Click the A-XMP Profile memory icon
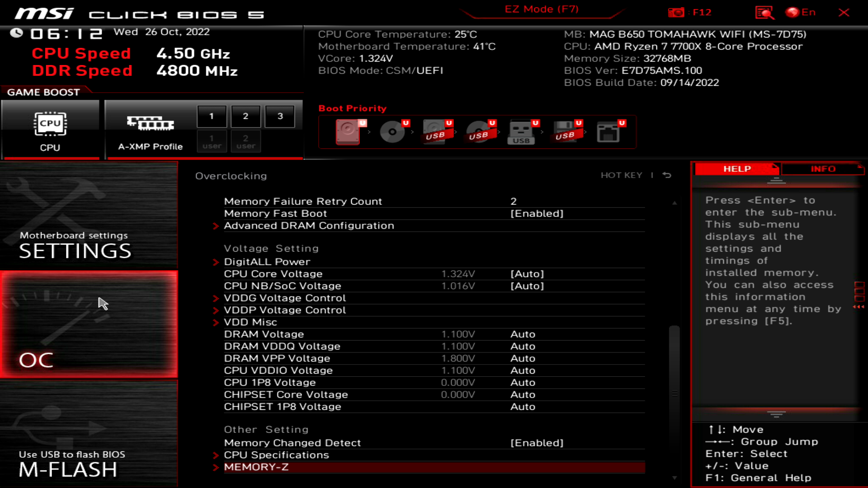868x488 pixels. coord(149,124)
